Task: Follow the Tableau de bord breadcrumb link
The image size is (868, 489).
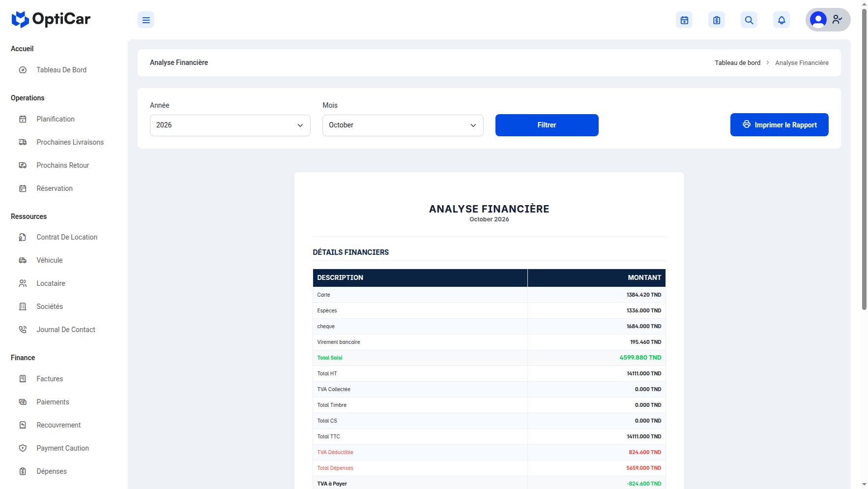Action: point(737,62)
